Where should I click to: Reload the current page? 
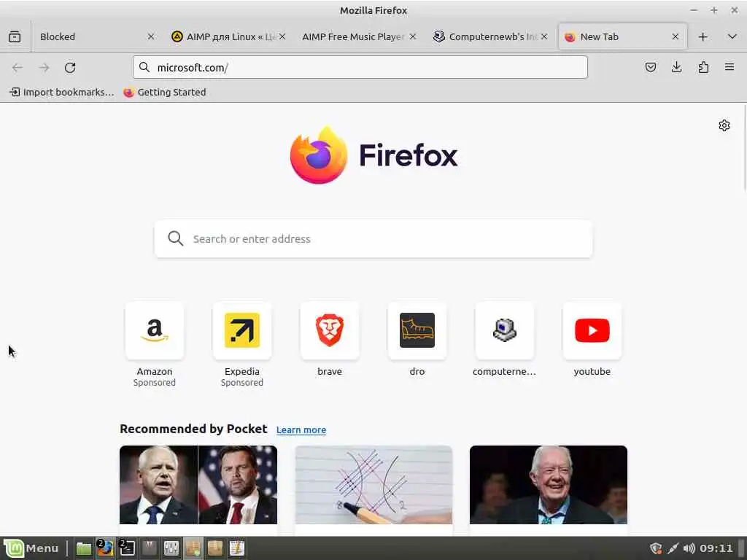pos(70,68)
